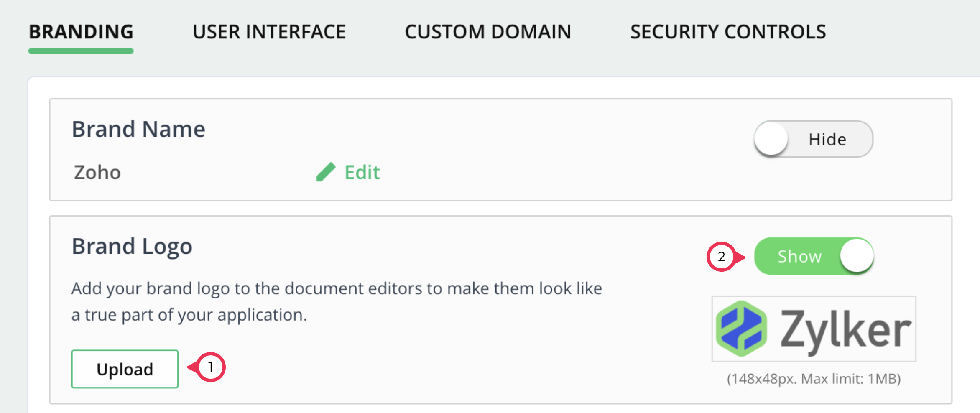
Task: Click the green pencil Edit icon
Action: (x=326, y=172)
